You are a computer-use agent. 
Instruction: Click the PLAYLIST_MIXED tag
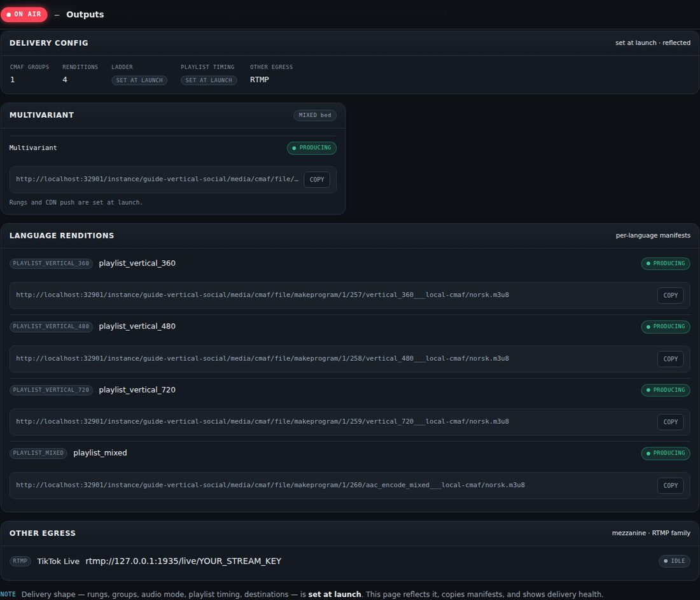(x=38, y=453)
